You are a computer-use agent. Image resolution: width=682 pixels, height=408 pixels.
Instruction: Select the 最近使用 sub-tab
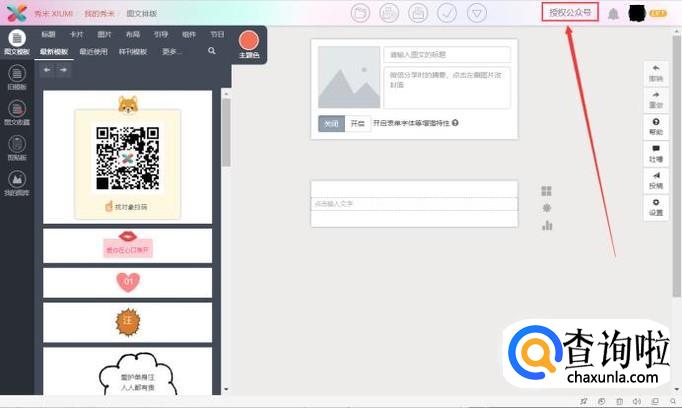(93, 52)
